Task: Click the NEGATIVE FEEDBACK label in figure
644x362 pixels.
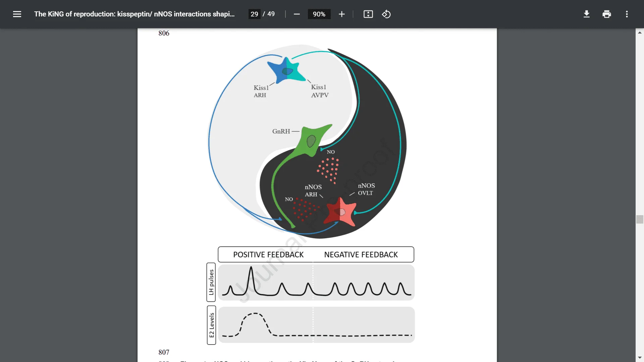Action: point(361,255)
